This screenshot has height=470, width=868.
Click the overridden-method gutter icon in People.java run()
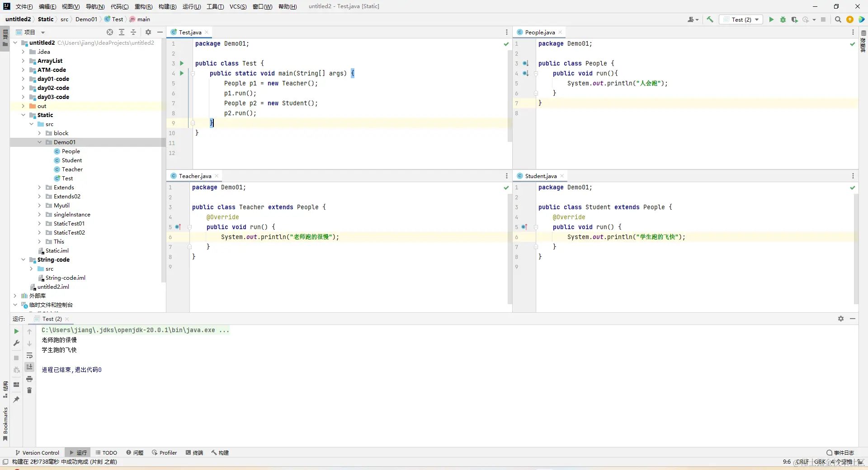click(x=525, y=73)
